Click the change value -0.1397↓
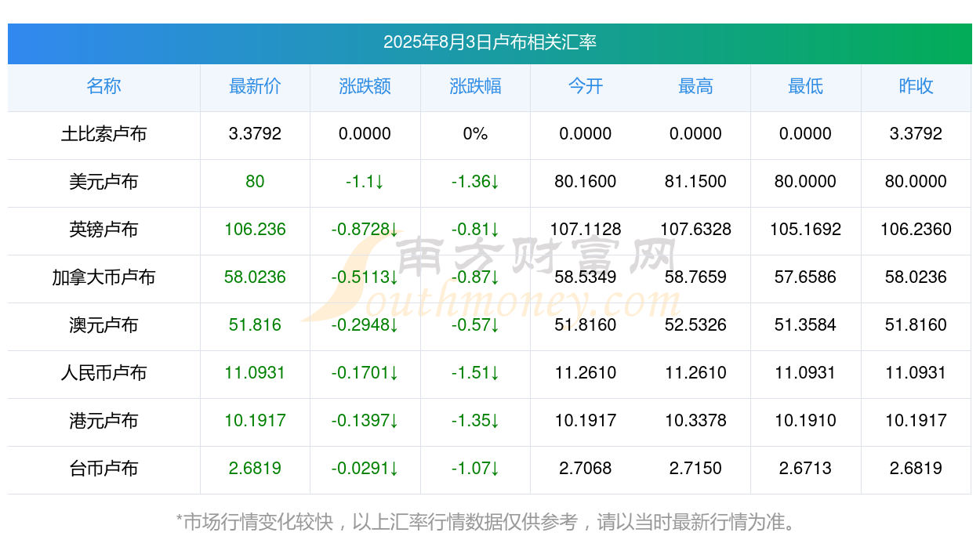Image resolution: width=980 pixels, height=547 pixels. [365, 421]
